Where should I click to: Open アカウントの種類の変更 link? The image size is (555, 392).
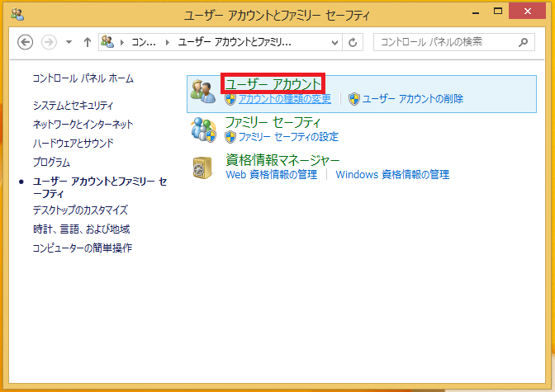click(285, 99)
